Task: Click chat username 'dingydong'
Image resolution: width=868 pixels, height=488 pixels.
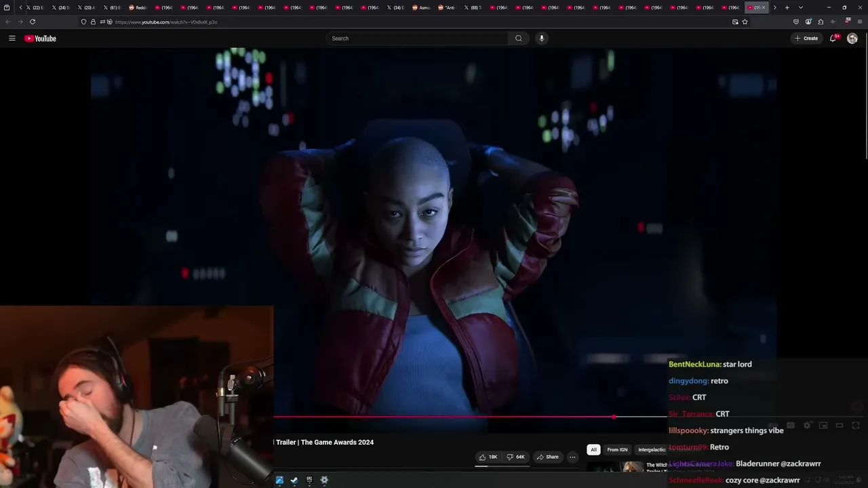Action: [x=688, y=381]
